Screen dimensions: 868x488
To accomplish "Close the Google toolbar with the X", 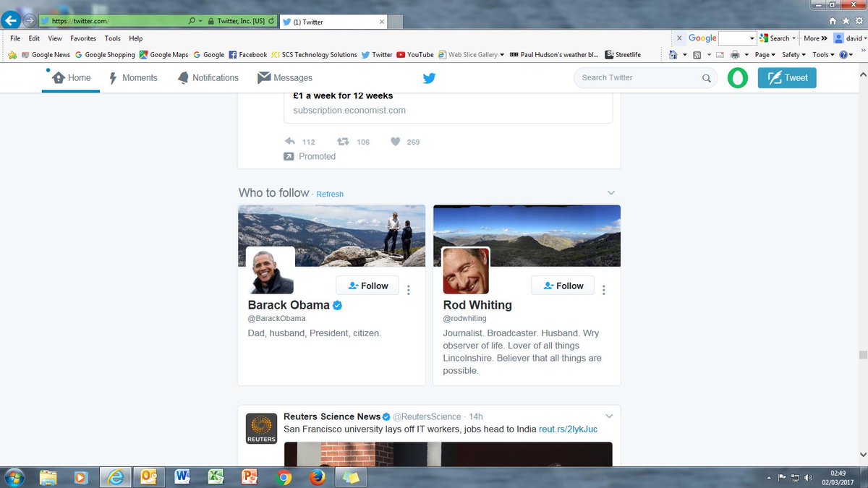I will (678, 38).
